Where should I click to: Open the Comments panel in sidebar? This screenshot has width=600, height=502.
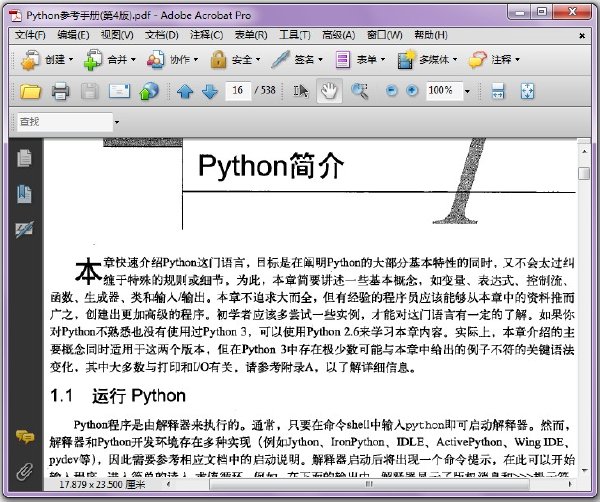coord(25,436)
